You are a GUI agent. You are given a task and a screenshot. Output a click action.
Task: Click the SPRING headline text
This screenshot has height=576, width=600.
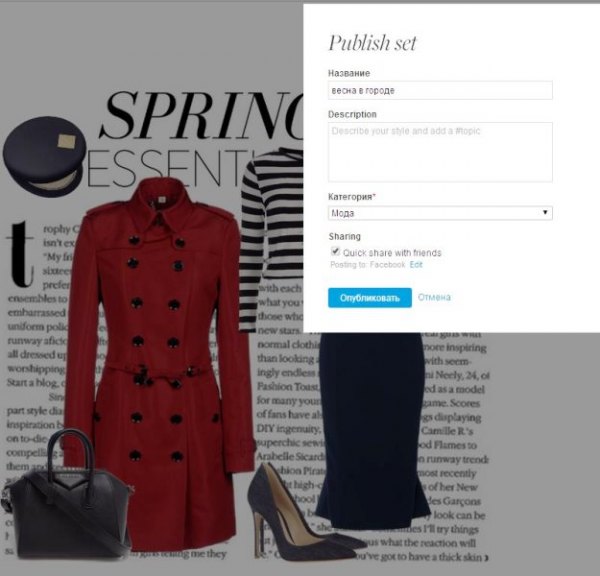click(202, 115)
